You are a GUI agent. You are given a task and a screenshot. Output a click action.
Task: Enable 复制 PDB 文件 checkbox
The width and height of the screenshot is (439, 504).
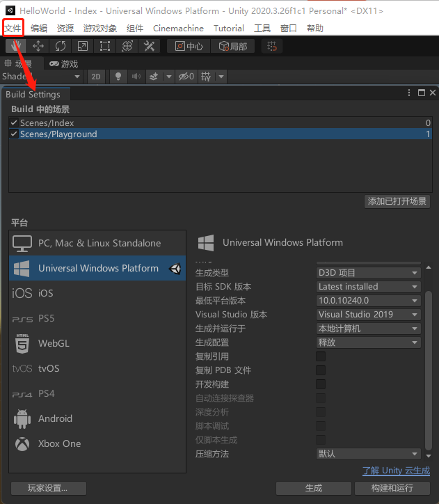[x=321, y=370]
